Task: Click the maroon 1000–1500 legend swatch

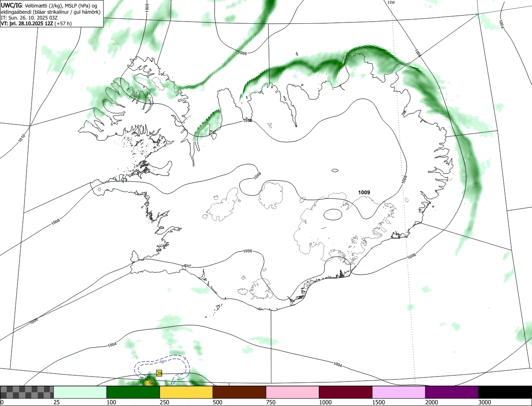Action: pyautogui.click(x=346, y=392)
